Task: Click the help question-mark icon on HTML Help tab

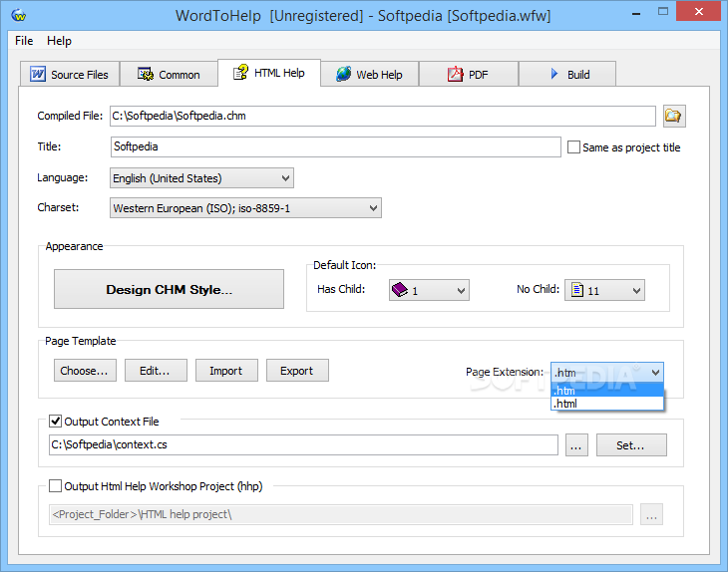Action: point(240,72)
